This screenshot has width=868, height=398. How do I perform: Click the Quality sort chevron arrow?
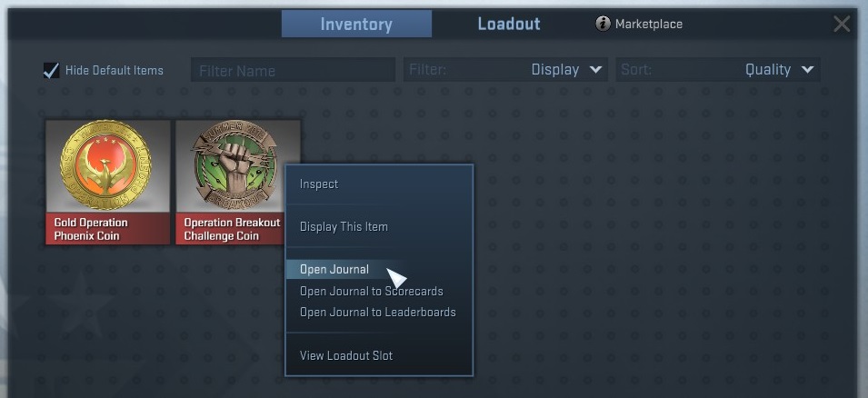pyautogui.click(x=808, y=70)
